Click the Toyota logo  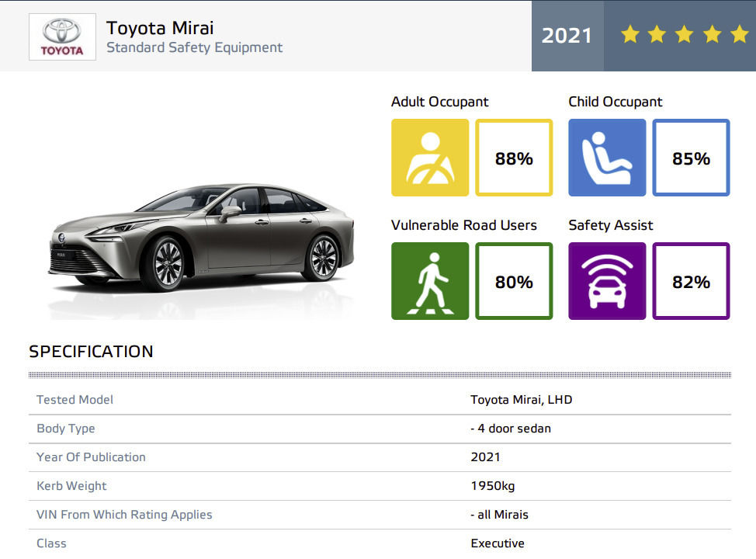pos(62,36)
